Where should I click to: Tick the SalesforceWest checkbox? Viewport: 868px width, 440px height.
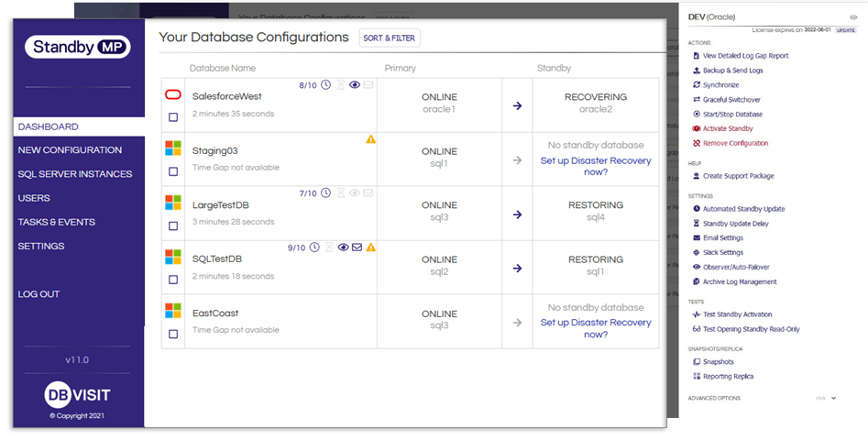pyautogui.click(x=173, y=117)
